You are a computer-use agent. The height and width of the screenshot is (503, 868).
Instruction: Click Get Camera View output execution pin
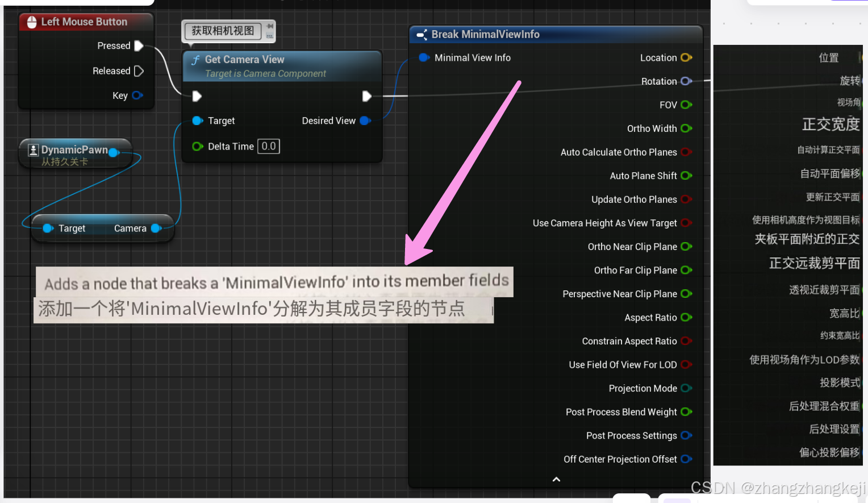tap(367, 96)
